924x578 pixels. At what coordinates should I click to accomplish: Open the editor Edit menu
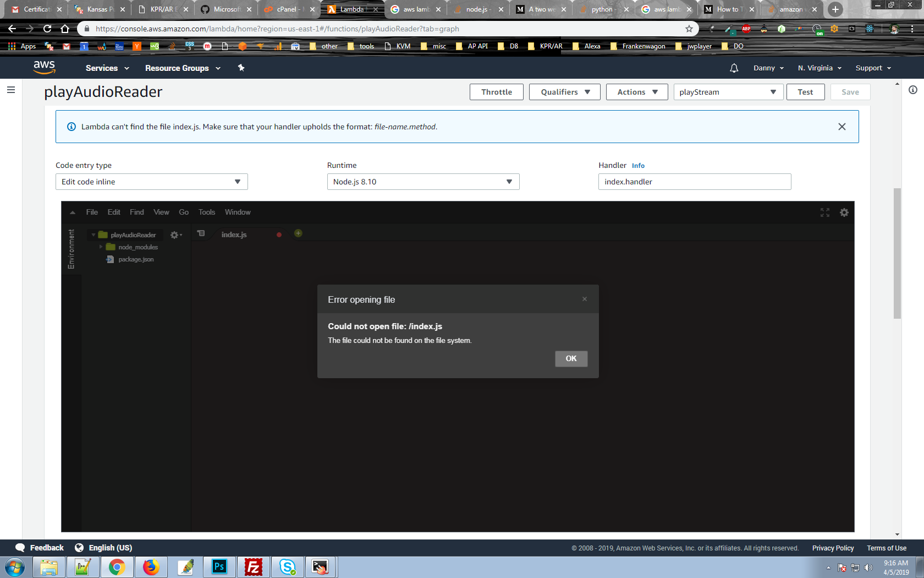(114, 212)
